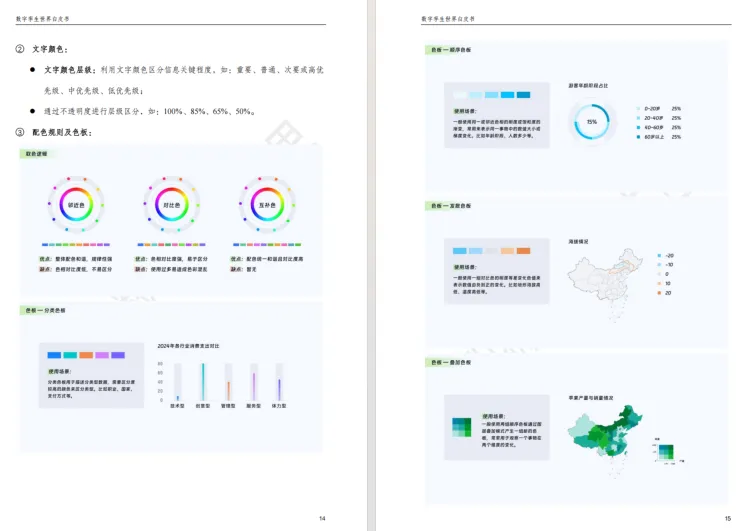The image size is (751, 531).
Task: Select the heading 文字颜色
Action: pos(50,49)
